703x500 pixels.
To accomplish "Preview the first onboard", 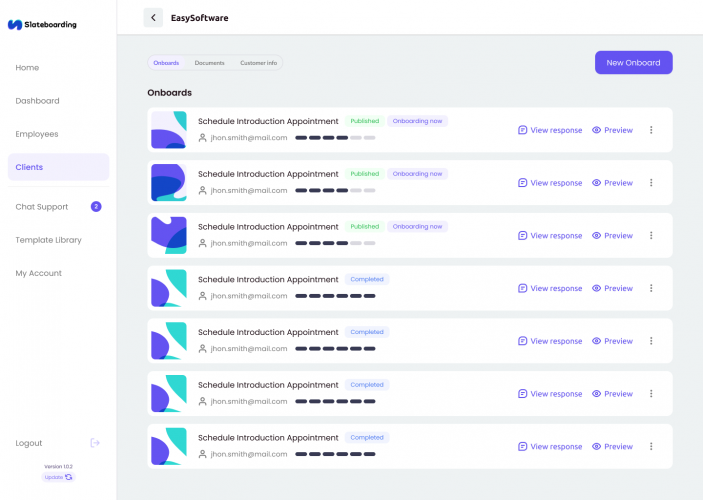I will coord(612,130).
